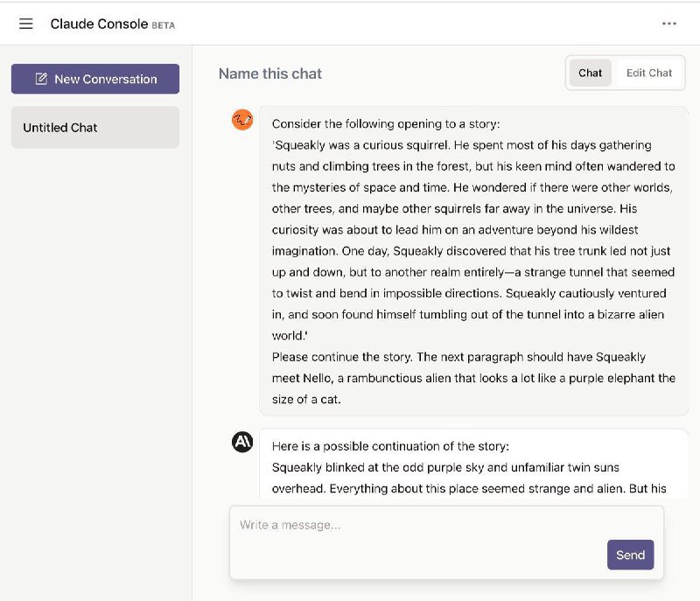This screenshot has height=601, width=700.
Task: Switch to the Chat view tab
Action: pyautogui.click(x=591, y=73)
